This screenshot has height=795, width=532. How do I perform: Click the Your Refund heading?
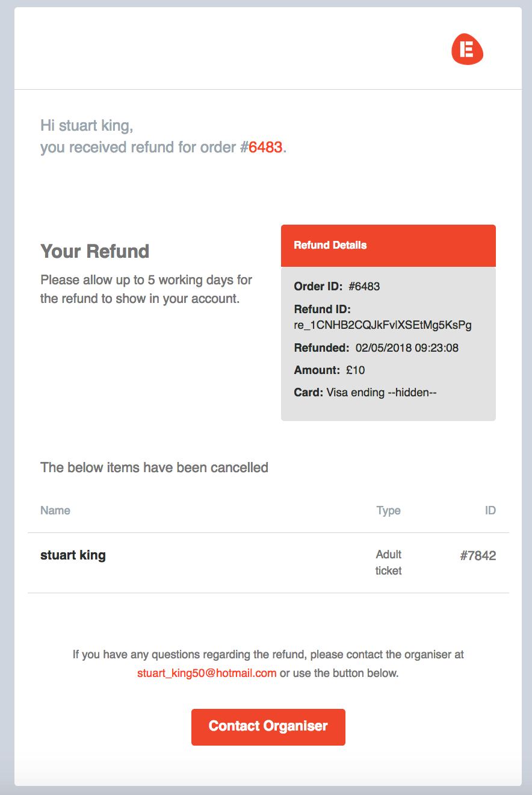(94, 251)
